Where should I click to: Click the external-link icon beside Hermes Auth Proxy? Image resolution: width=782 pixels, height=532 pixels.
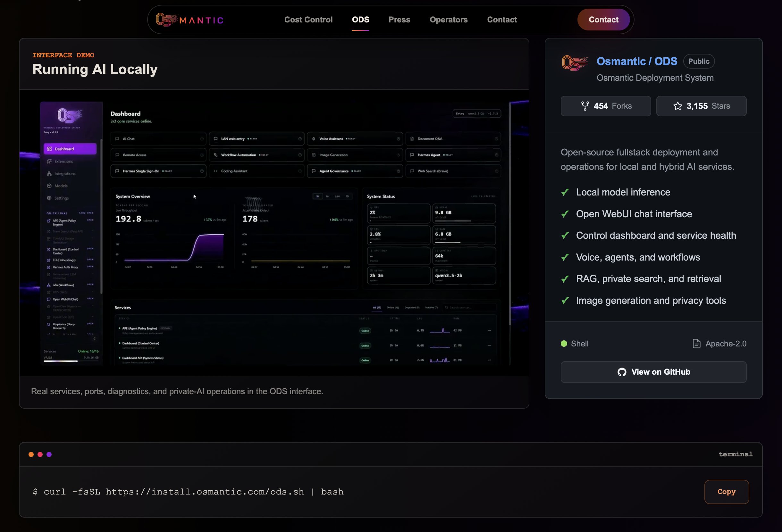click(x=49, y=267)
